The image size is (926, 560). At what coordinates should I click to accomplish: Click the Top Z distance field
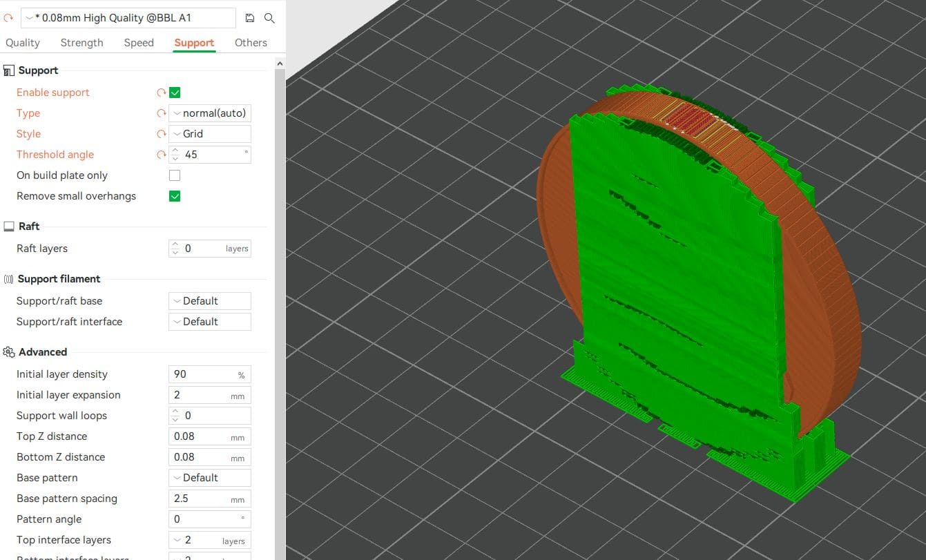point(210,436)
